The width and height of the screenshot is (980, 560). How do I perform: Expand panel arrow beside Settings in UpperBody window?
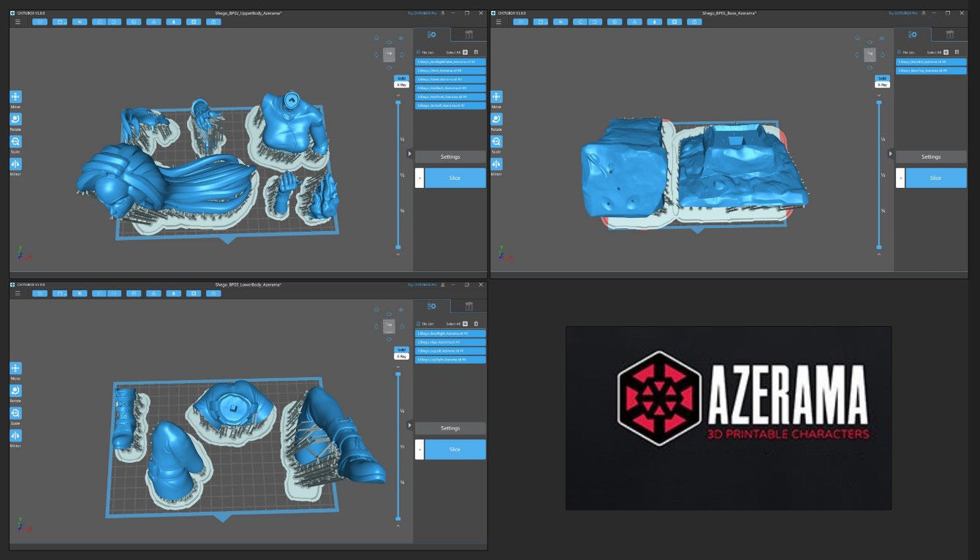pos(410,154)
